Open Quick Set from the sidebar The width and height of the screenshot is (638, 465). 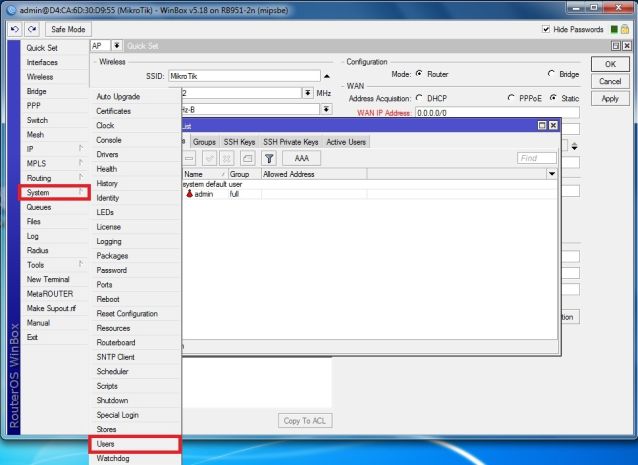point(54,48)
